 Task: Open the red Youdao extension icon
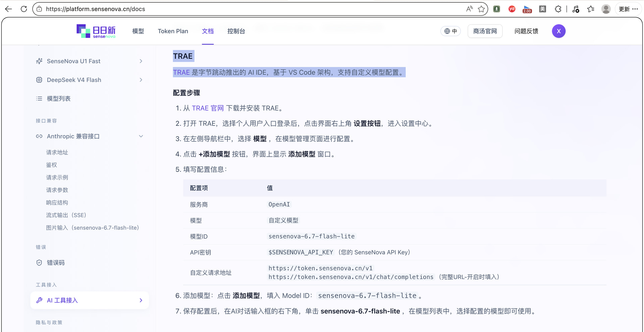point(512,9)
